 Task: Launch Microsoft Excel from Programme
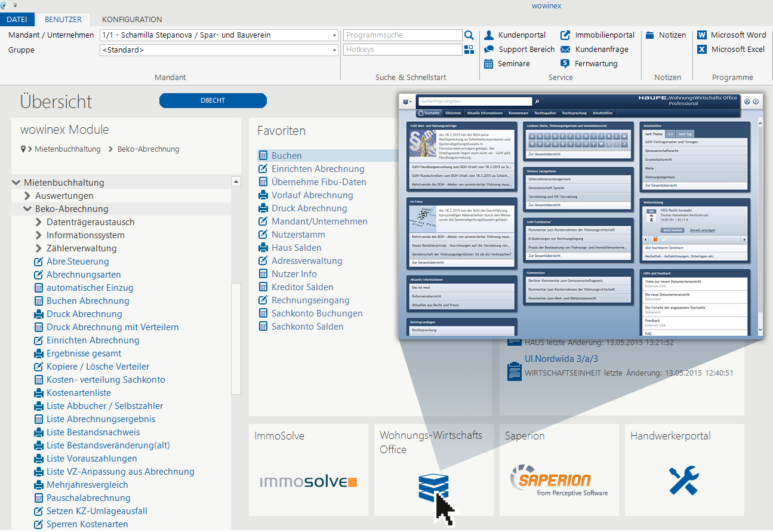pos(702,50)
